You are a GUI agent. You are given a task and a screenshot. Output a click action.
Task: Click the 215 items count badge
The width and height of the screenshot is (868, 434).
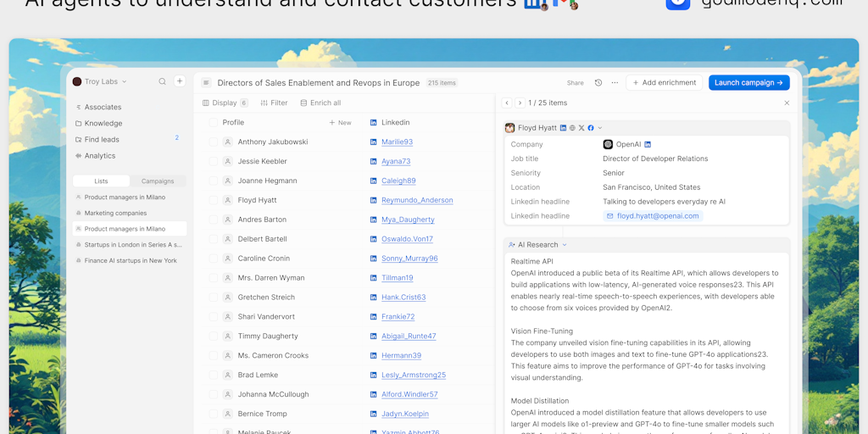click(x=442, y=82)
